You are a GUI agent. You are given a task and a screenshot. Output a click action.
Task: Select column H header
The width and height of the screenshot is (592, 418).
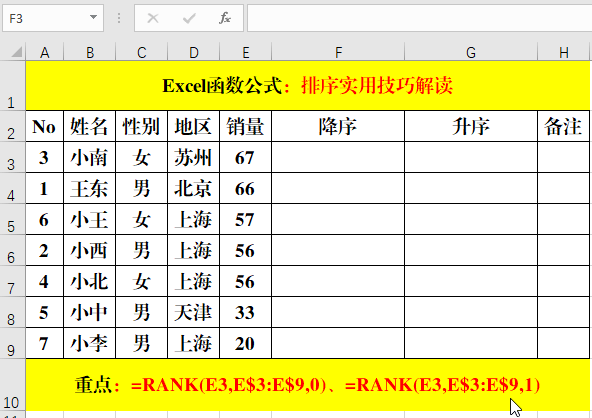[x=564, y=52]
